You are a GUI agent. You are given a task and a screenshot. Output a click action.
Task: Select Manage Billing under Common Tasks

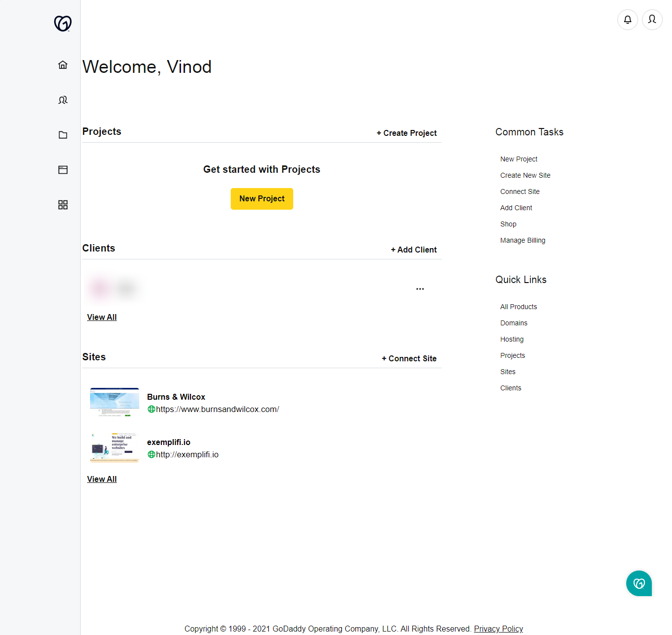pos(522,240)
